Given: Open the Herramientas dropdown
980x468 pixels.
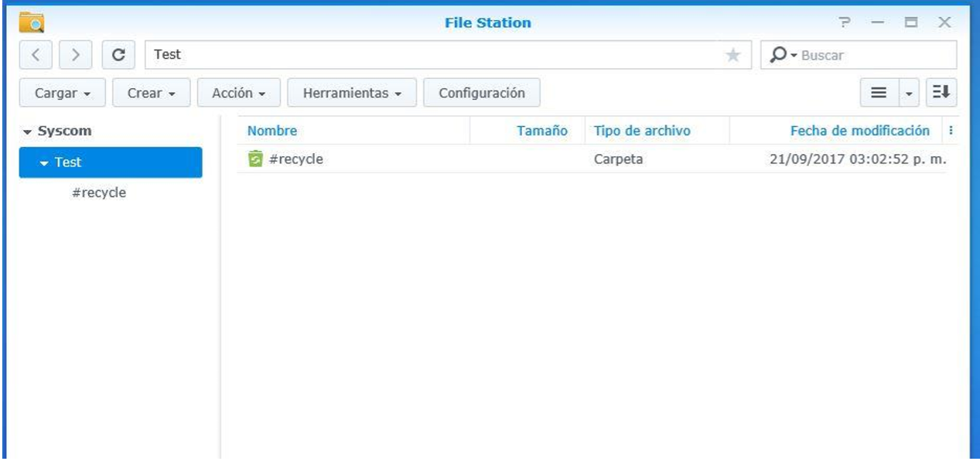Looking at the screenshot, I should (x=352, y=93).
